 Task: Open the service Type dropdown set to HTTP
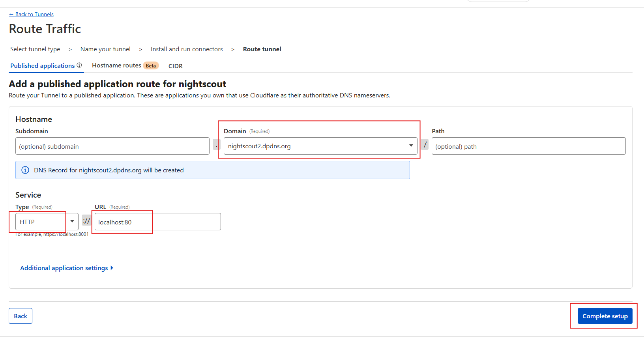(x=47, y=222)
